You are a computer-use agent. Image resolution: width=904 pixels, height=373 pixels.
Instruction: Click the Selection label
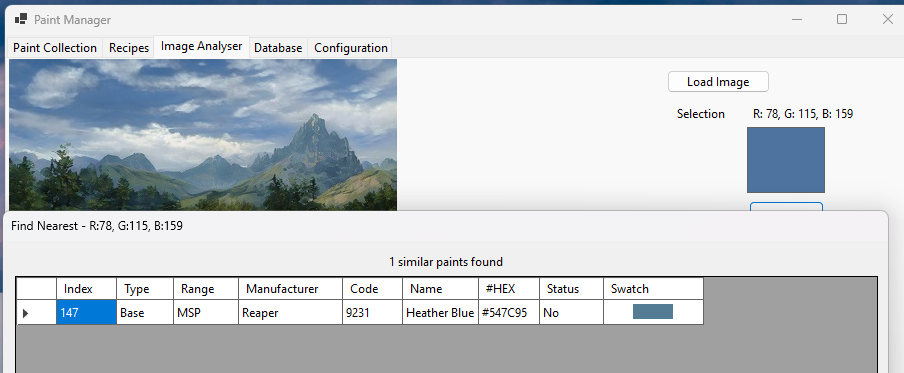pos(700,114)
